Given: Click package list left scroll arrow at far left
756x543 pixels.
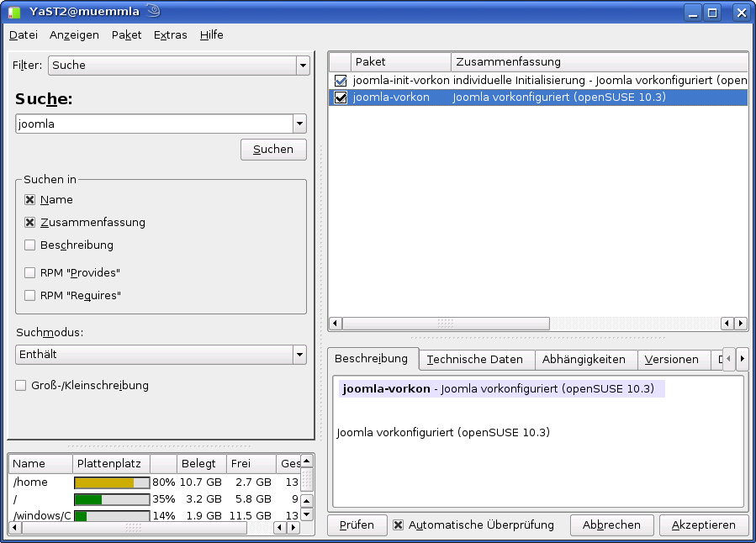Looking at the screenshot, I should [x=335, y=324].
